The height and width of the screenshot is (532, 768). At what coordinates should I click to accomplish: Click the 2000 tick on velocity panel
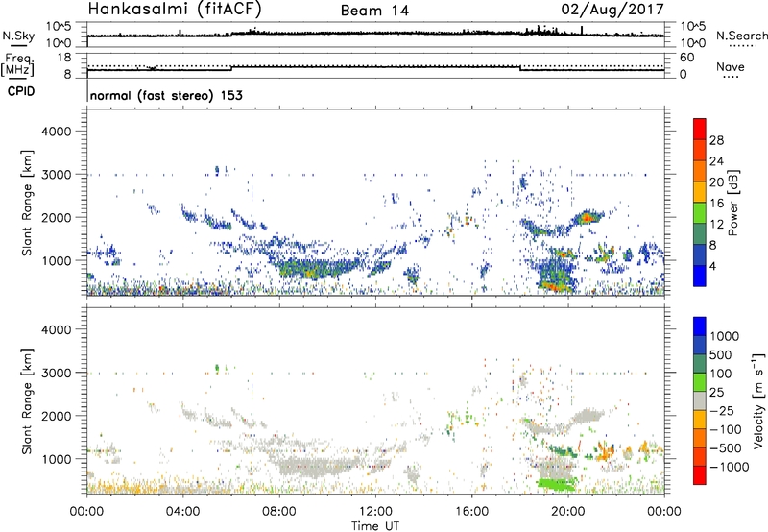coord(56,416)
